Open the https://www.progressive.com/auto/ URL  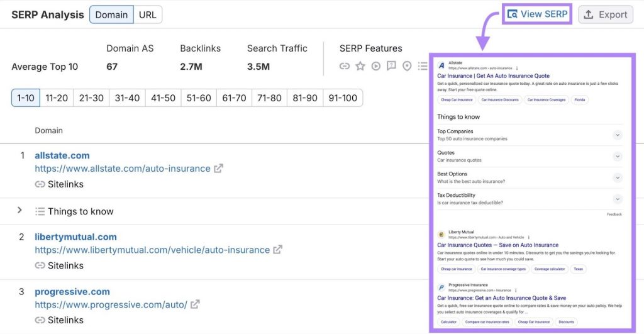tap(111, 305)
